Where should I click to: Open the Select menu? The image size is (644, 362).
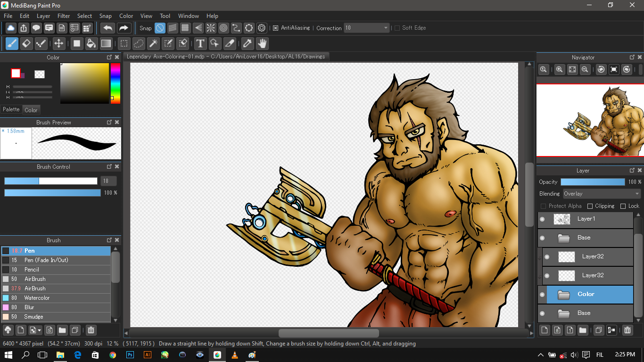point(84,16)
